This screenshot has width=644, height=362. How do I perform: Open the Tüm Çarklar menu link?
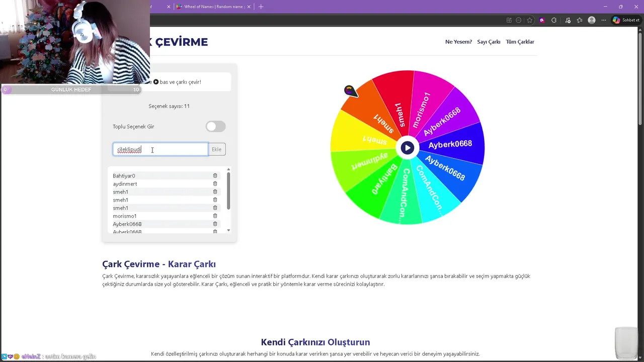pos(520,42)
